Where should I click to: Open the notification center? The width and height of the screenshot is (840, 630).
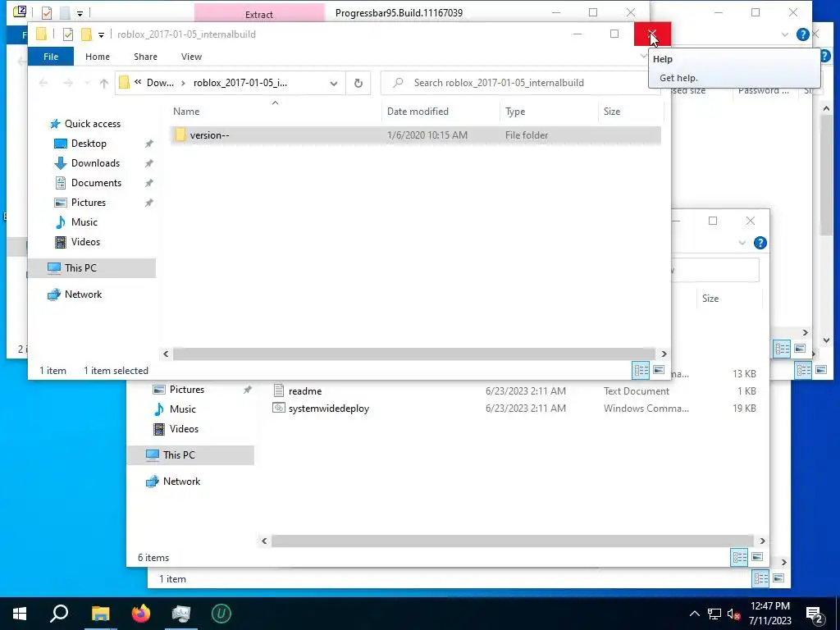pyautogui.click(x=815, y=614)
